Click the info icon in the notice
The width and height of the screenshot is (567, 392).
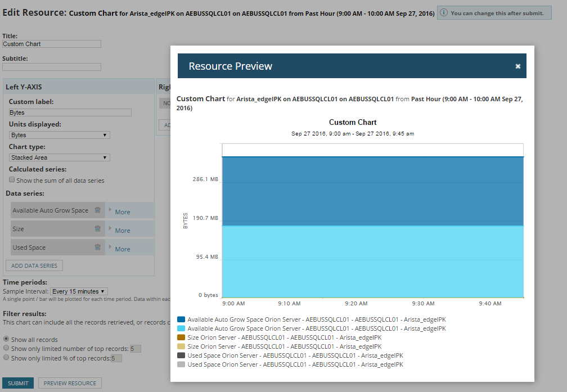pos(444,13)
